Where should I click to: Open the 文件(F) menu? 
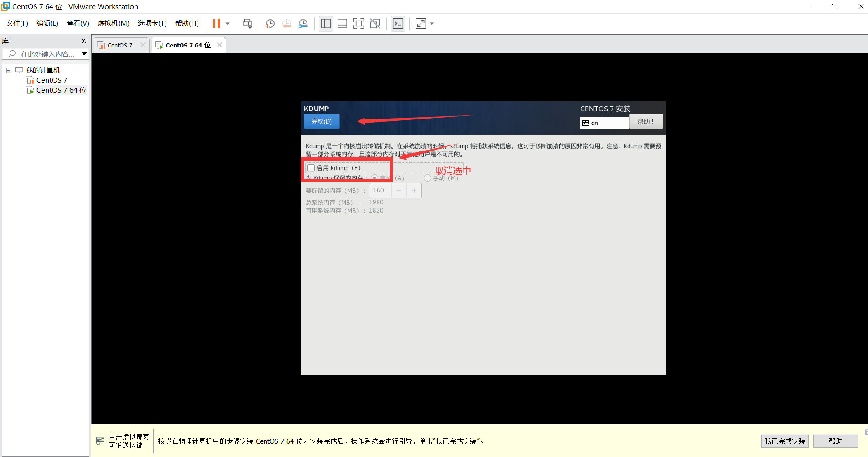click(x=17, y=23)
